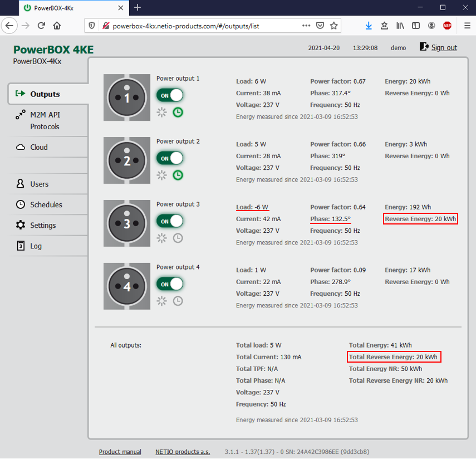Click the grey schedule clock for output 3
This screenshot has height=459, width=476.
(178, 238)
